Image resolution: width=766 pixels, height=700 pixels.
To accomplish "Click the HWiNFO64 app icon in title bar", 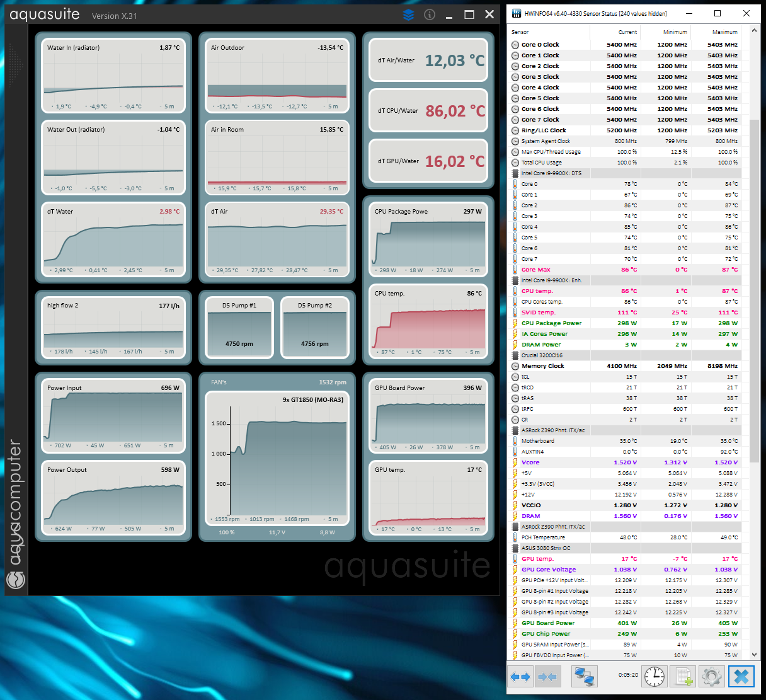I will (517, 13).
